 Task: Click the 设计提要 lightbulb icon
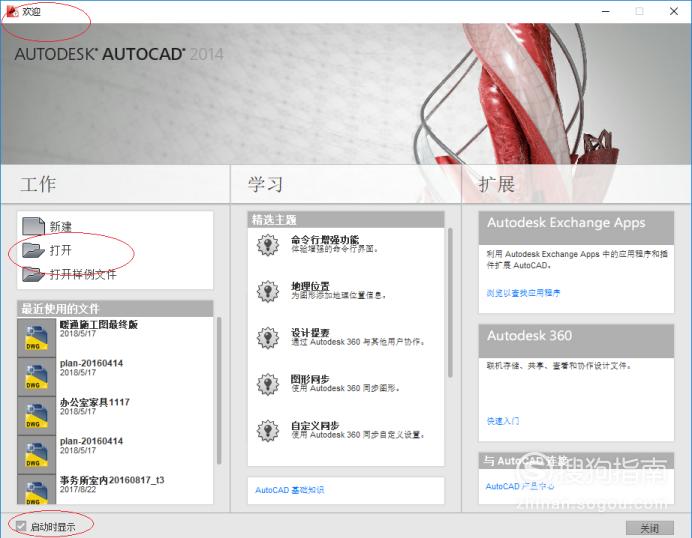point(268,338)
